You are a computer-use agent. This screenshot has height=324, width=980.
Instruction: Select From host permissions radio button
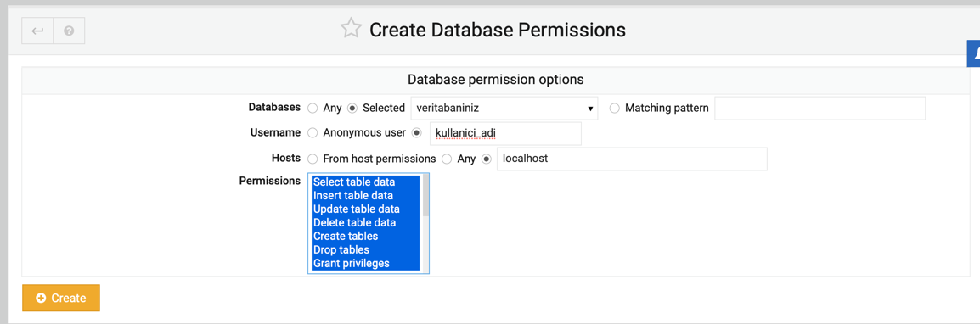[x=313, y=159]
